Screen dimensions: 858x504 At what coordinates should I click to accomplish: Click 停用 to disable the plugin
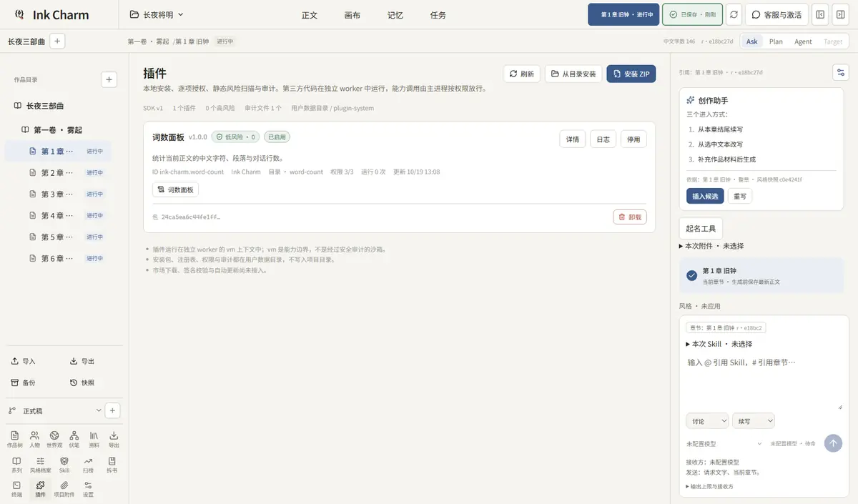point(633,139)
